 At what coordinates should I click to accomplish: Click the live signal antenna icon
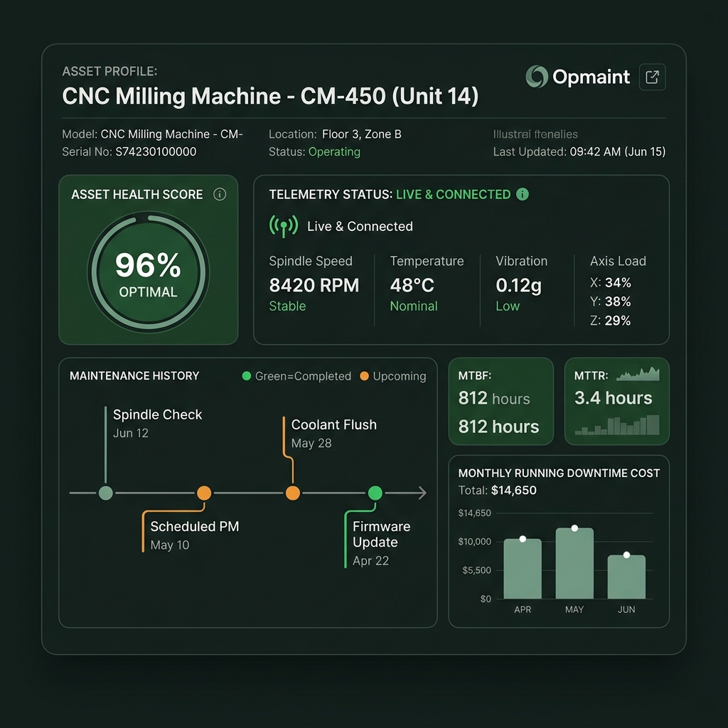(284, 226)
